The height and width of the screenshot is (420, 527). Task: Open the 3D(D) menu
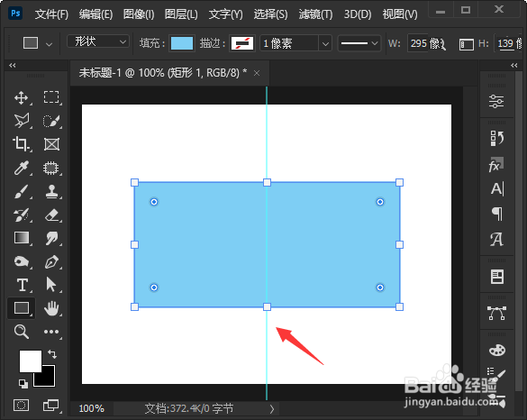tap(358, 14)
